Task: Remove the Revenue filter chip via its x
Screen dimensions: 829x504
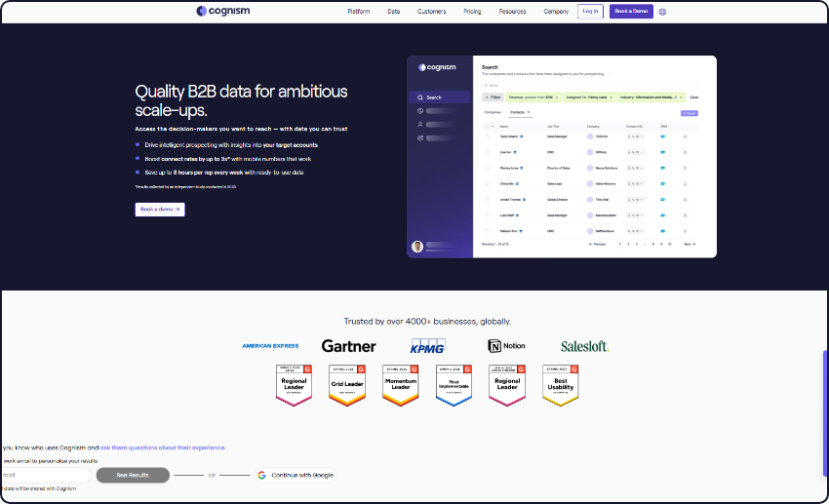Action: coord(557,97)
